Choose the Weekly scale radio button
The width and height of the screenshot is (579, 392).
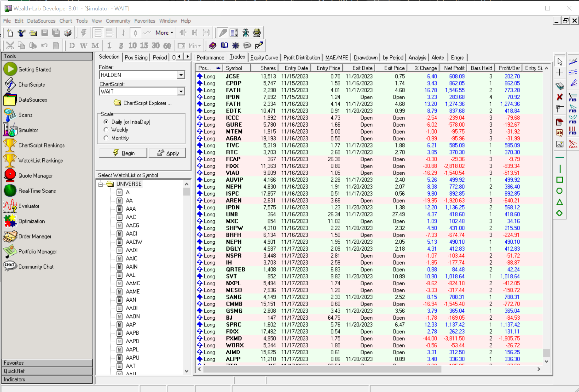(x=106, y=130)
